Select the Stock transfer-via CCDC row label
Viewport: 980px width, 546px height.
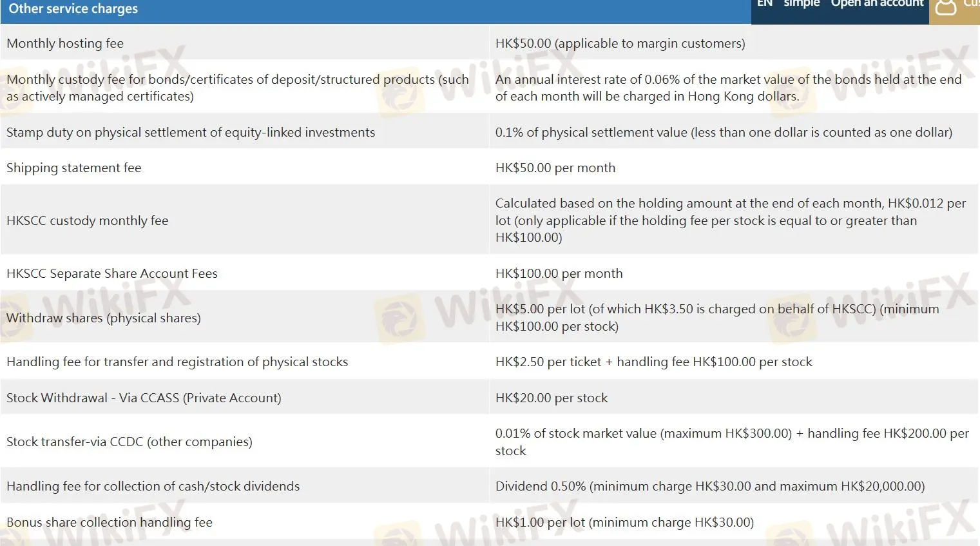[130, 442]
